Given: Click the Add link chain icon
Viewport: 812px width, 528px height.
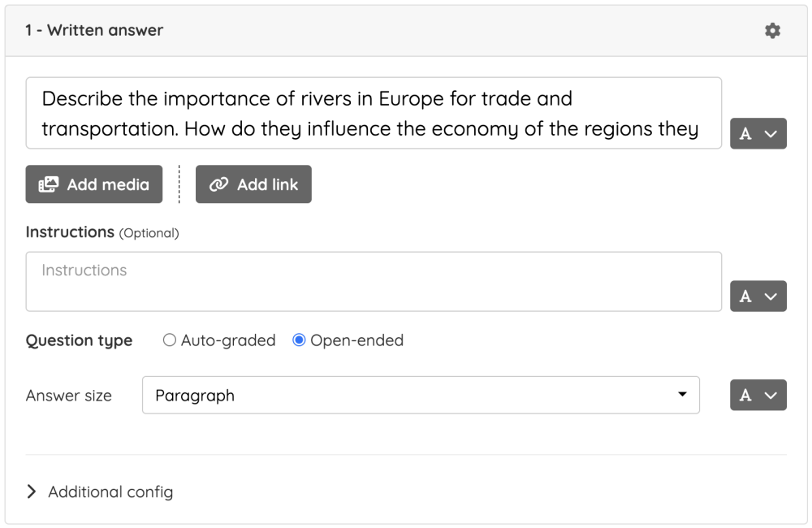Looking at the screenshot, I should tap(218, 184).
